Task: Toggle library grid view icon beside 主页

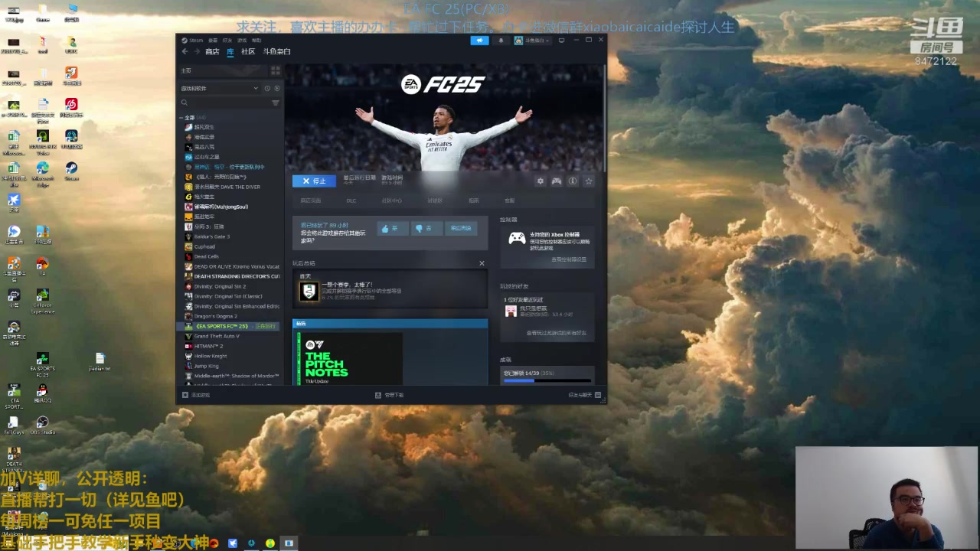Action: [x=276, y=70]
